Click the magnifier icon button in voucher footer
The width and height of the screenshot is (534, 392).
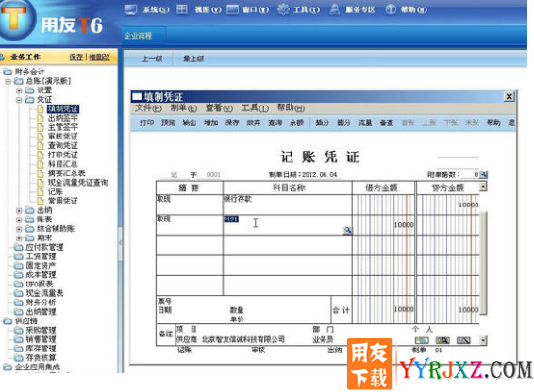tap(442, 340)
